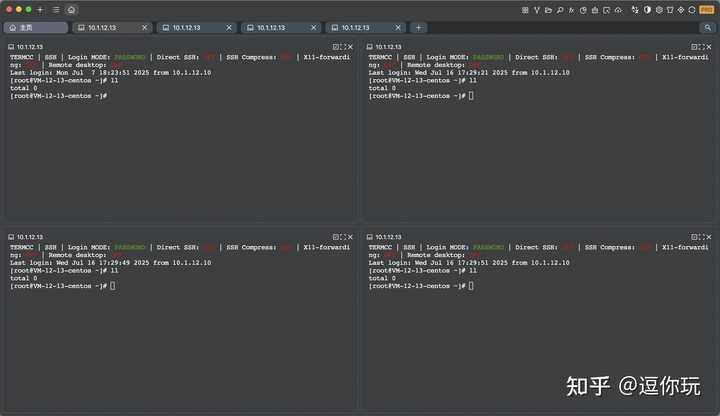Close the 17:29:51 login pane
This screenshot has width=720, height=416.
(x=709, y=237)
